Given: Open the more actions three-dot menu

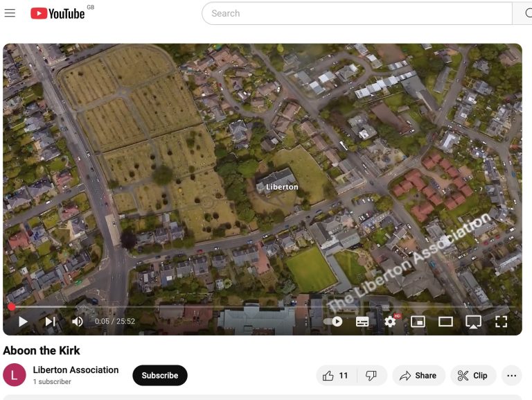Looking at the screenshot, I should (512, 376).
